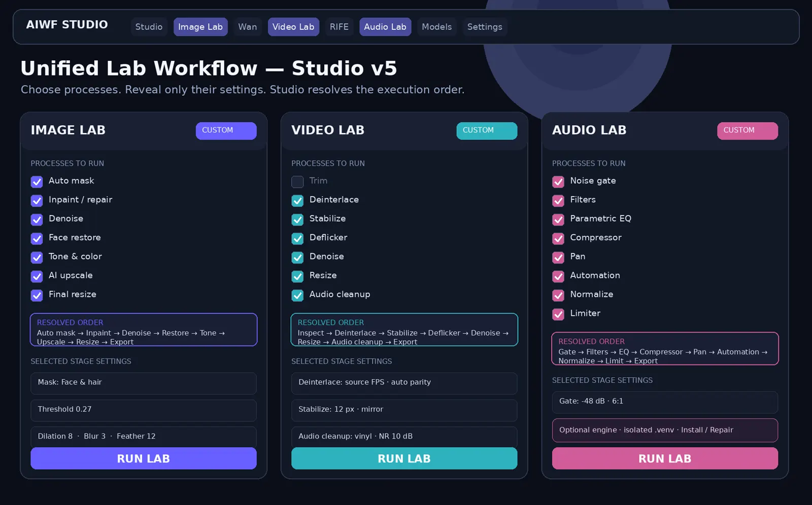
Task: Open the RIFE tab
Action: (339, 27)
